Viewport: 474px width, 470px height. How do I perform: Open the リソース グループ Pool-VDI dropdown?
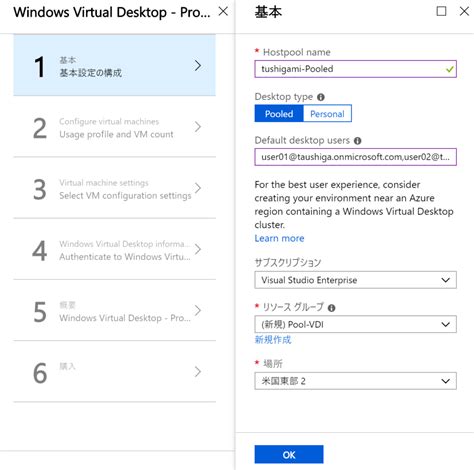tap(355, 324)
